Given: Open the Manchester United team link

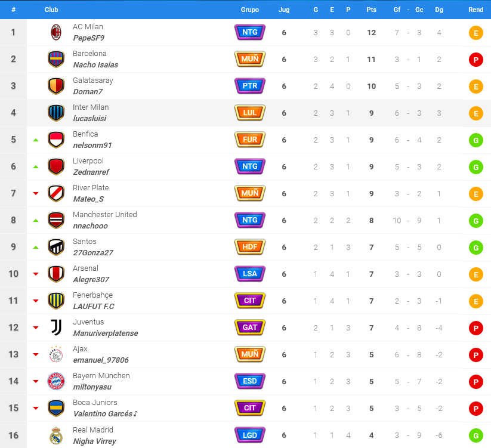Looking at the screenshot, I should coord(105,214).
